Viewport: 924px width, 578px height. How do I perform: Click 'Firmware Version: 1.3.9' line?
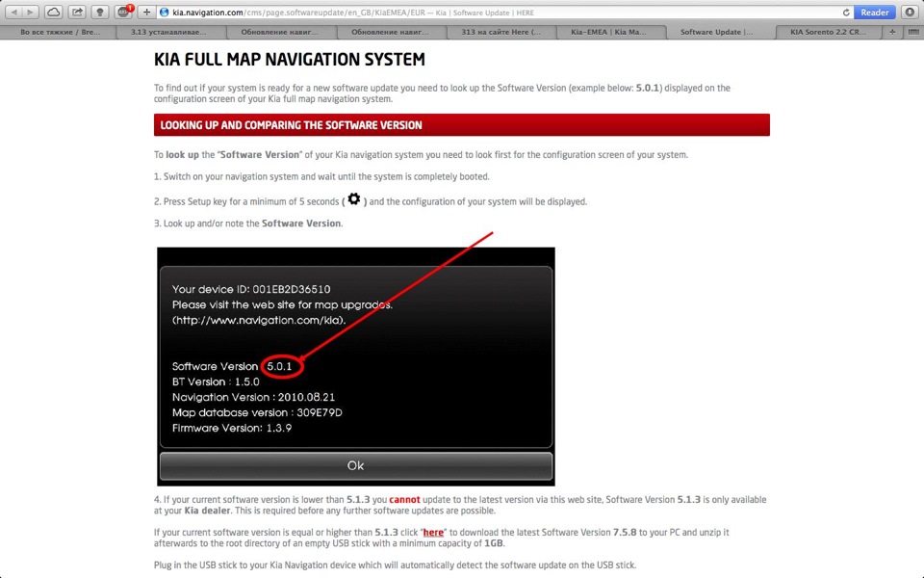[232, 428]
